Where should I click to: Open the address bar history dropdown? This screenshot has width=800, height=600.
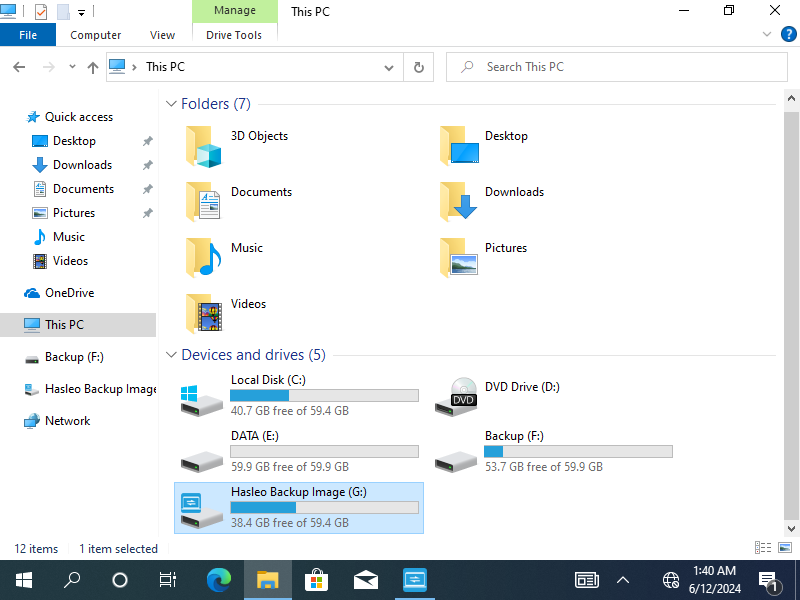[x=389, y=67]
